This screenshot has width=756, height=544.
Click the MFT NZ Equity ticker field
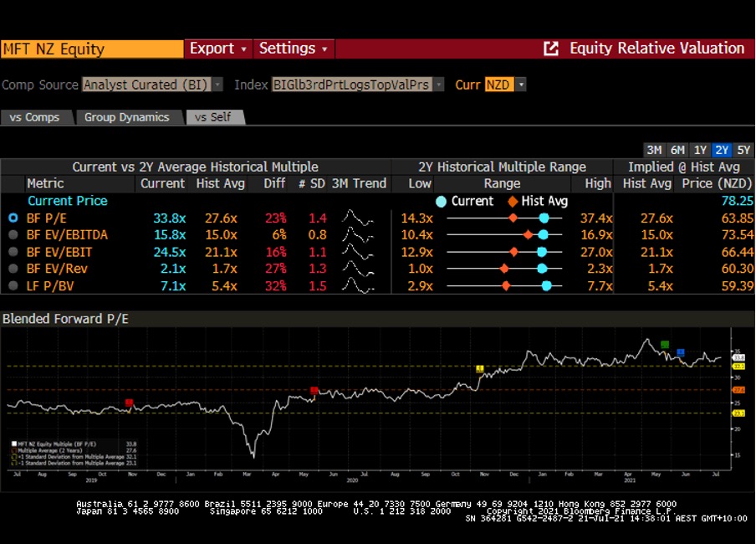tap(91, 49)
